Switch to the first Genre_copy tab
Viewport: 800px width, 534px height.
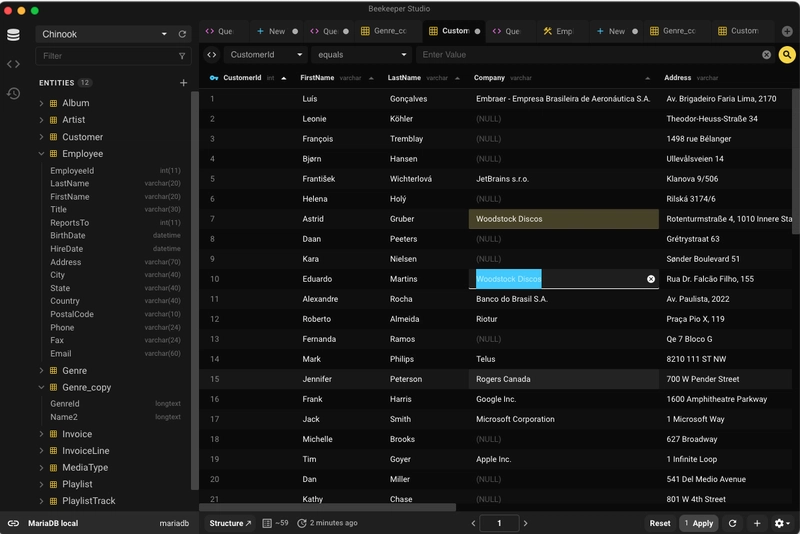point(388,31)
